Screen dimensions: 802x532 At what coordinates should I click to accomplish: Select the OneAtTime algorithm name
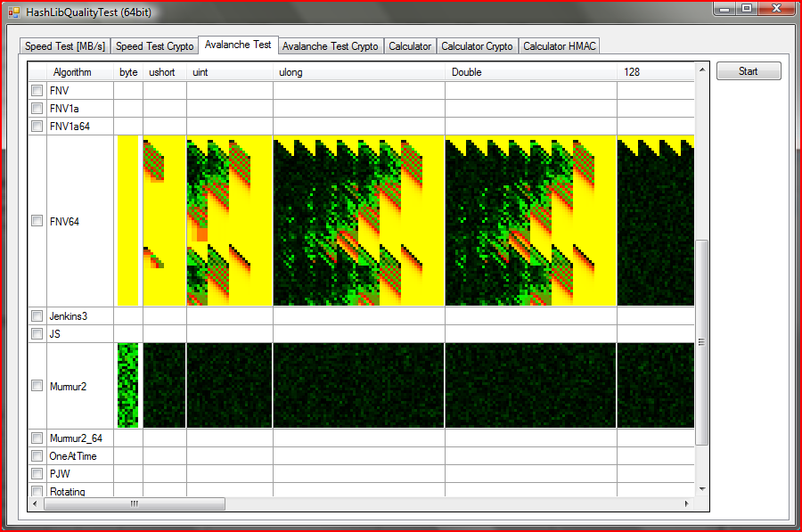tap(73, 455)
